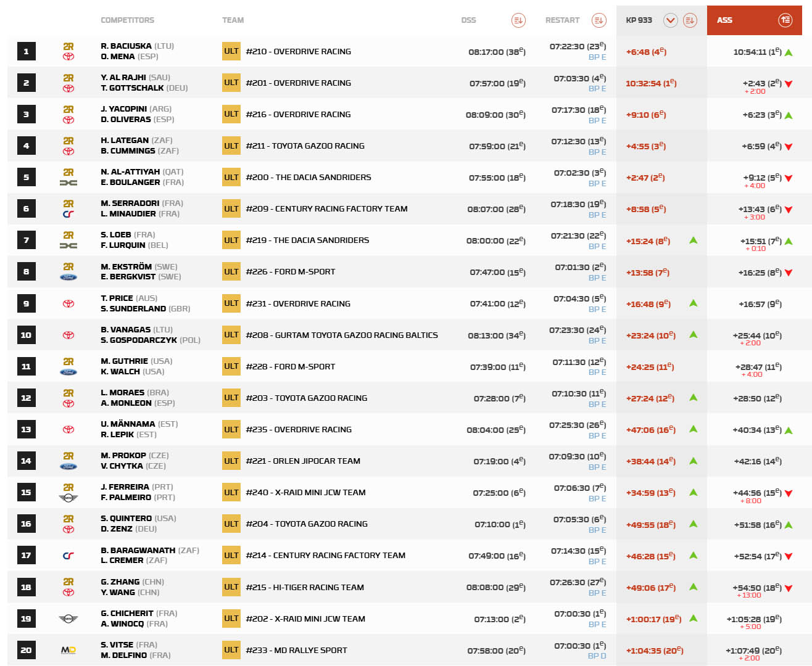This screenshot has width=812, height=666.
Task: Select #211 - Toyota Gazoo Racing team
Action: 305,146
